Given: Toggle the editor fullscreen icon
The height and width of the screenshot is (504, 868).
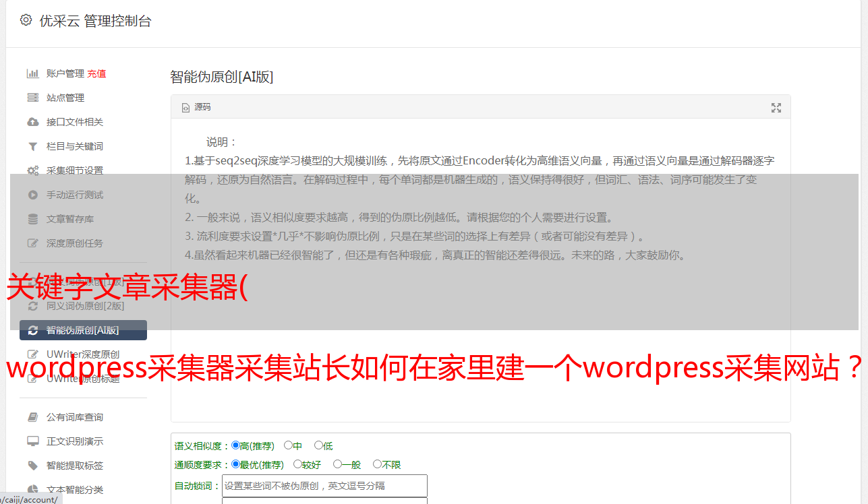Looking at the screenshot, I should tap(776, 108).
